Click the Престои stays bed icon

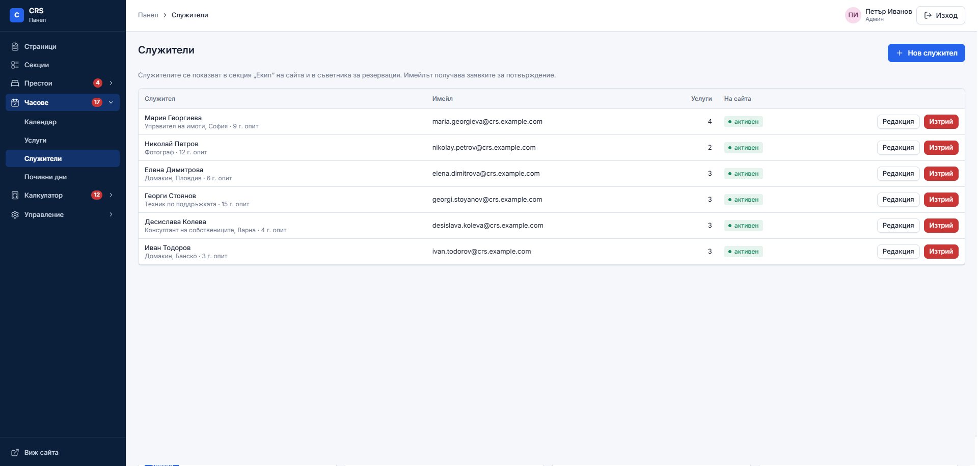[15, 83]
